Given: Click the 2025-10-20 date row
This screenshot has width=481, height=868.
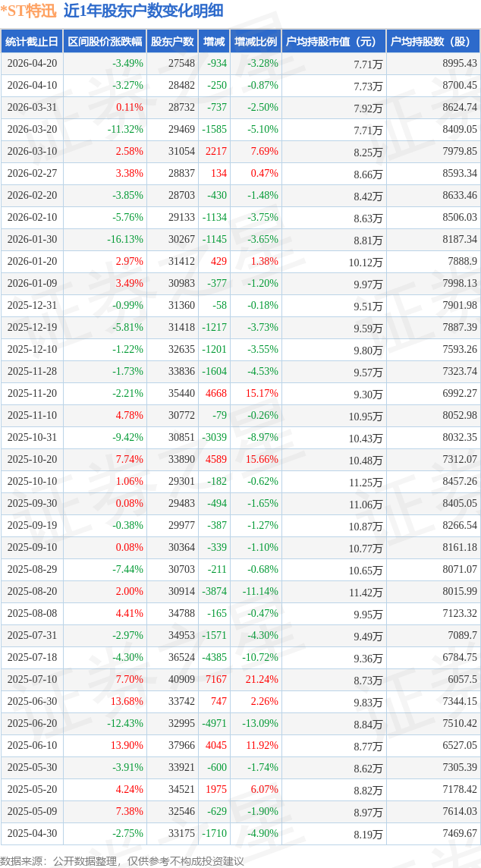Looking at the screenshot, I should click(x=32, y=460).
